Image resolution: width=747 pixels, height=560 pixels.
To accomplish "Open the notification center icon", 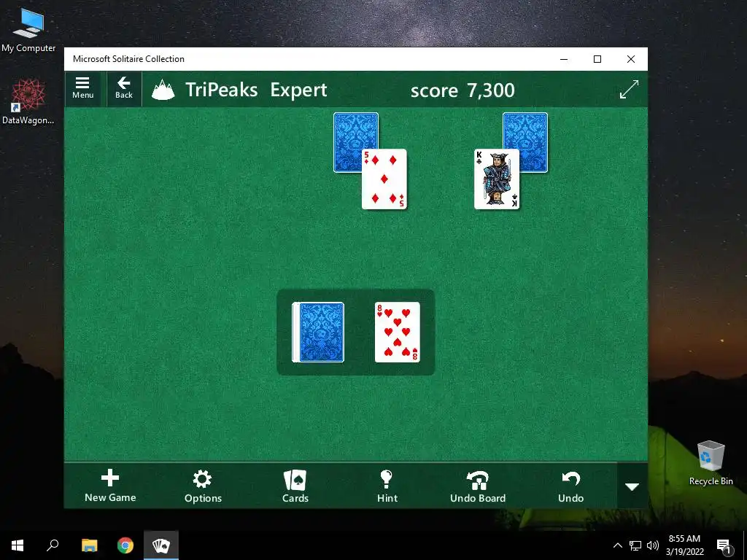I will [724, 545].
